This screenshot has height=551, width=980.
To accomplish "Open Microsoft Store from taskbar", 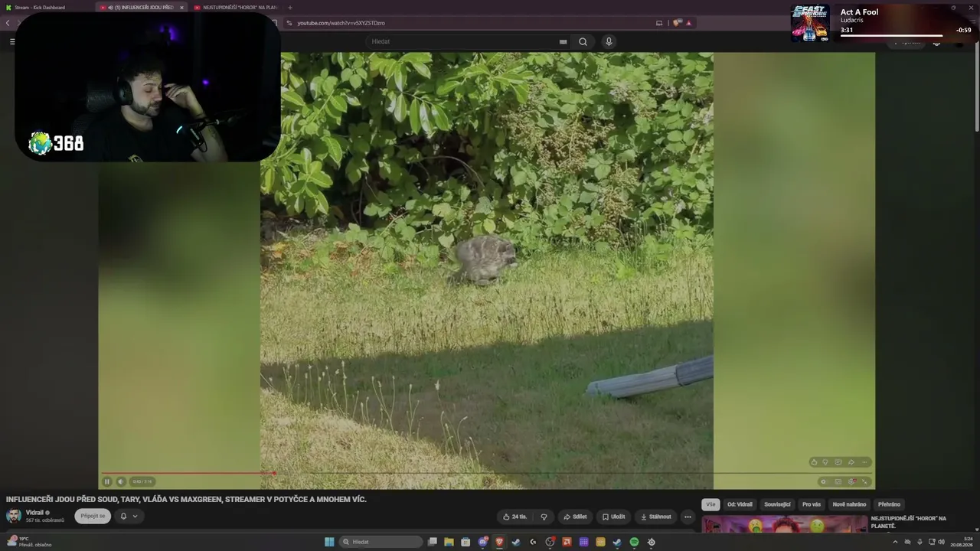I will tap(465, 542).
